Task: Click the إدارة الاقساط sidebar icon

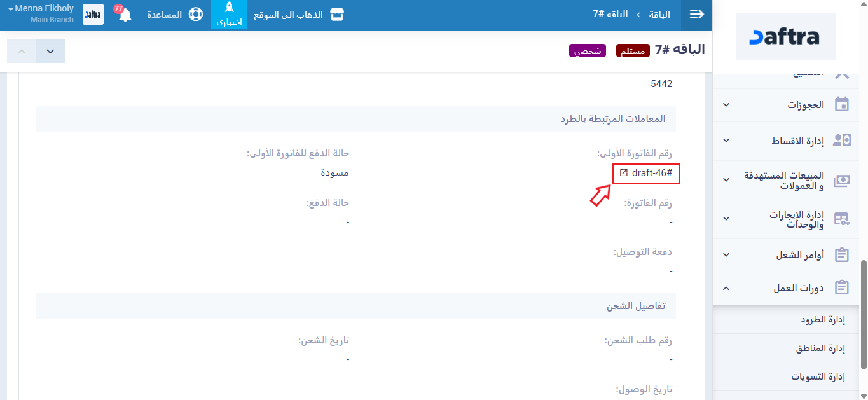Action: (x=842, y=141)
